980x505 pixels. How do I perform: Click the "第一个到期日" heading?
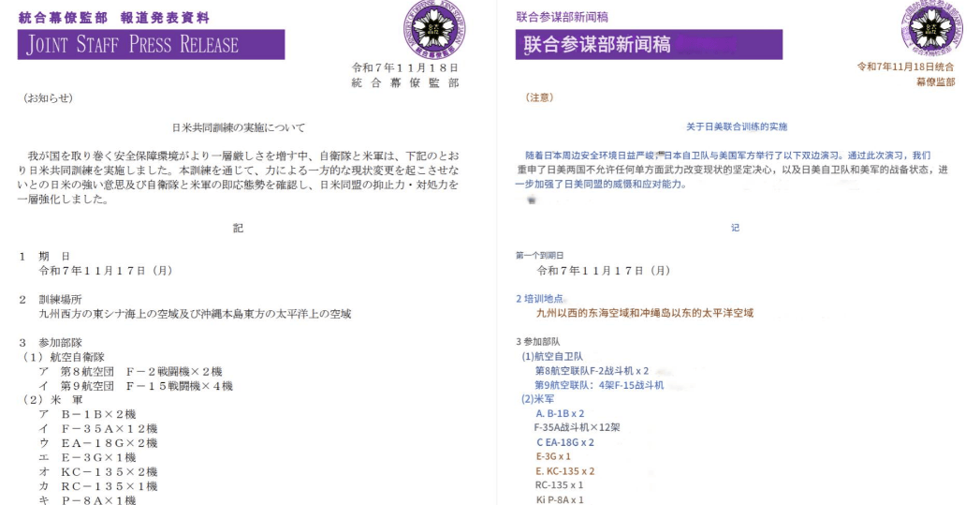click(543, 255)
